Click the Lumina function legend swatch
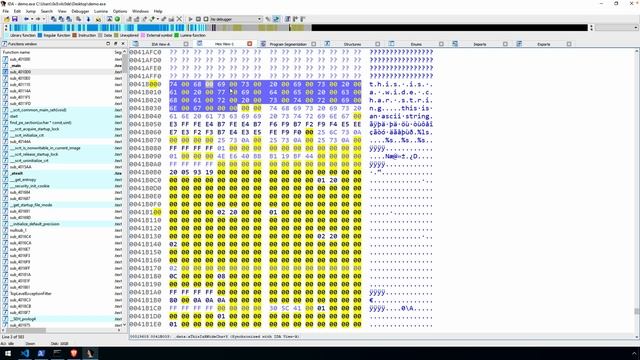The height and width of the screenshot is (360, 640). click(x=176, y=36)
